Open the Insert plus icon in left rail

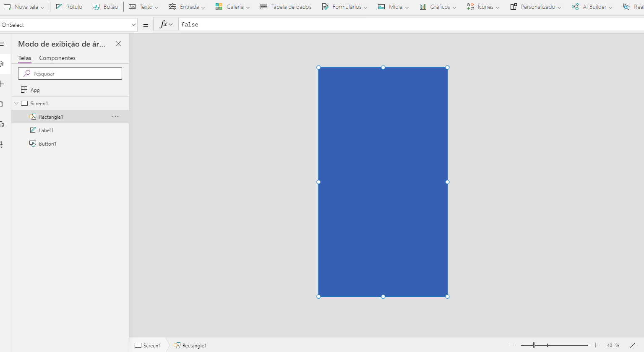click(x=2, y=84)
